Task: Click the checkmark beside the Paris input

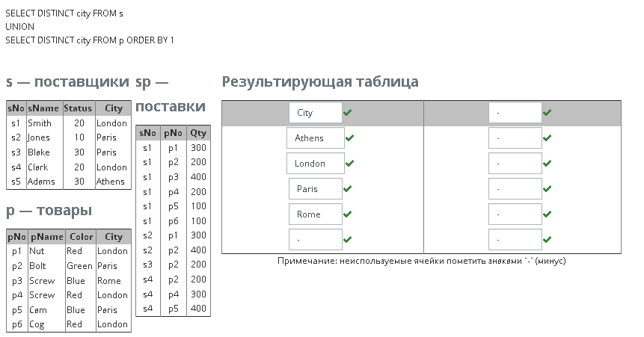Action: point(348,189)
